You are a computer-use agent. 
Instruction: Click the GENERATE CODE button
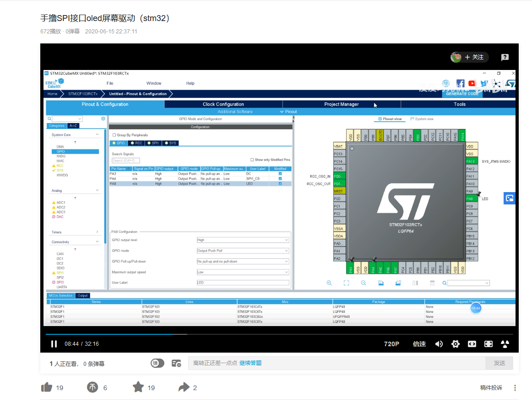(462, 94)
